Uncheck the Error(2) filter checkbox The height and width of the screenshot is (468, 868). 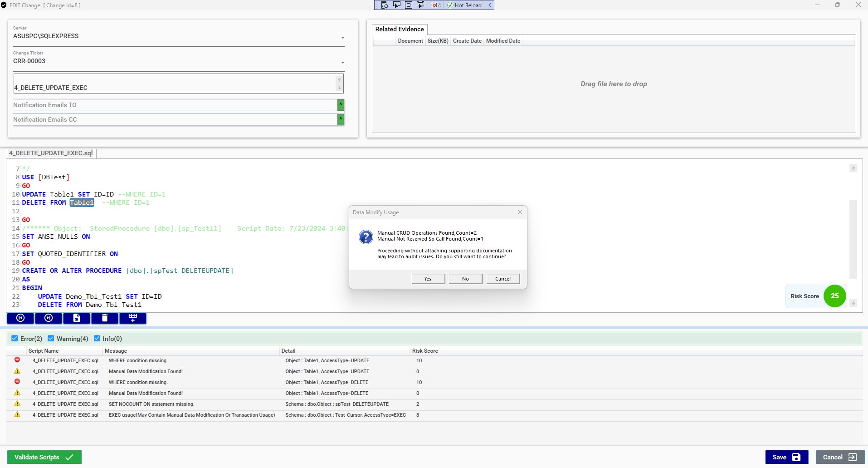[x=15, y=339]
